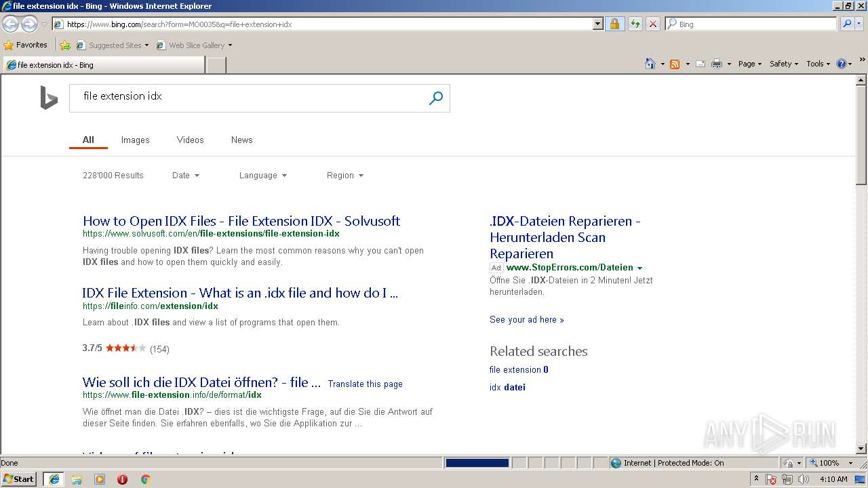This screenshot has width=868, height=488.
Task: Click related search 'file extension 0'
Action: [519, 369]
